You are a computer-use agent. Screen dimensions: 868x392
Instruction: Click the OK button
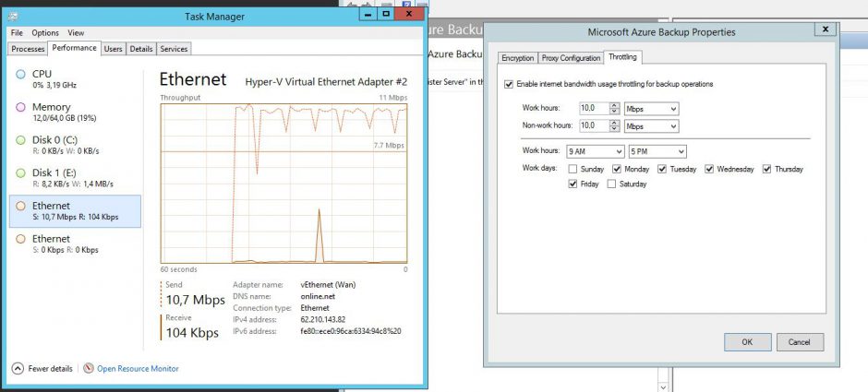click(747, 342)
